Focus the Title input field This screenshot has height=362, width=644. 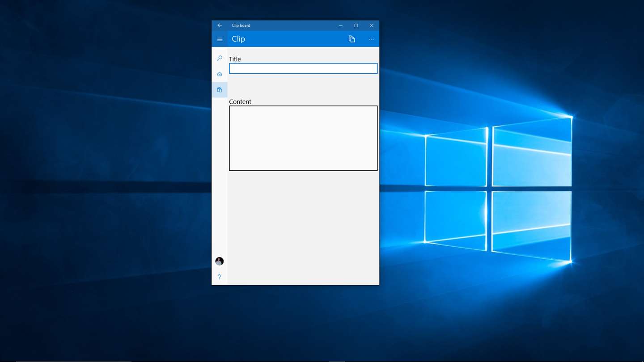point(303,68)
